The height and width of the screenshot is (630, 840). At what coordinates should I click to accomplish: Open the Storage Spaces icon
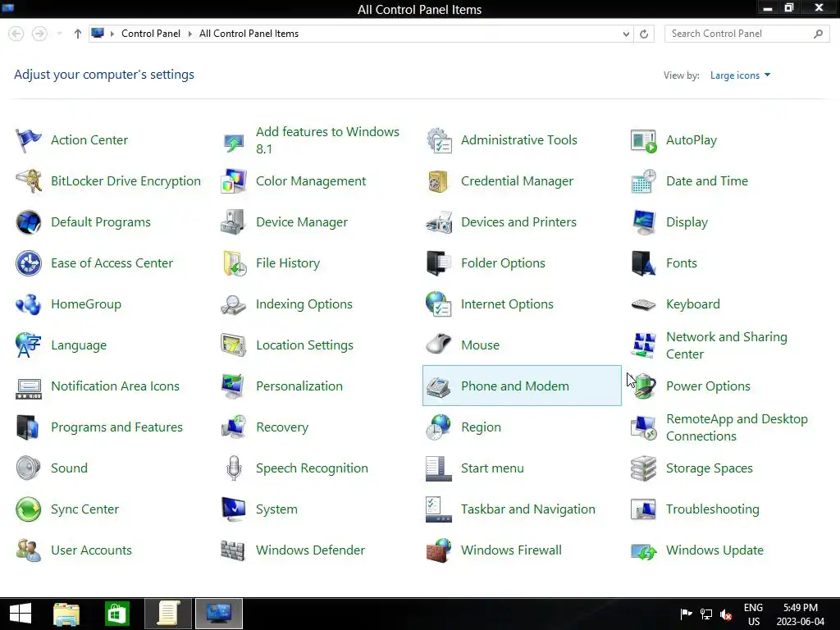[644, 468]
